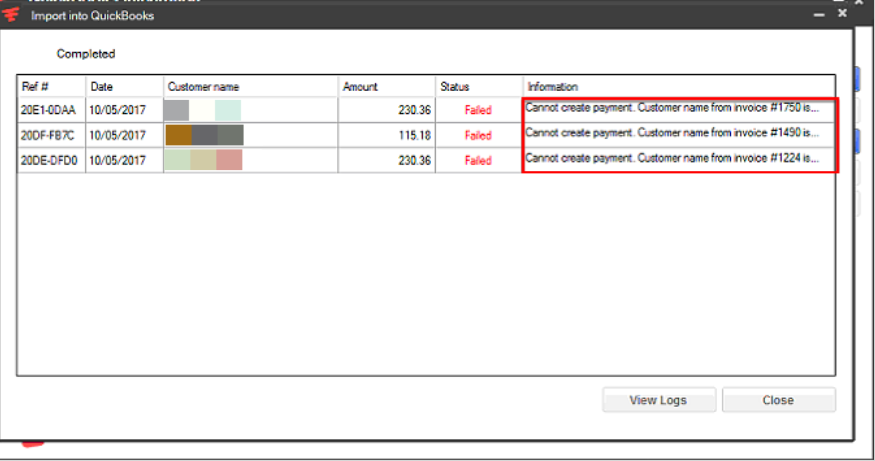Viewport: 875px width, 461px height.
Task: Click the Failed status for 20DF-FB7C
Action: 478,135
